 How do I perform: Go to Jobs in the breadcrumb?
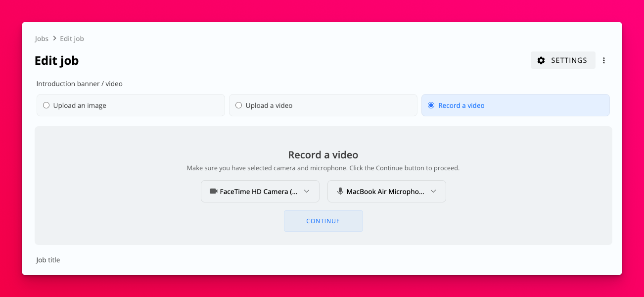coord(42,39)
